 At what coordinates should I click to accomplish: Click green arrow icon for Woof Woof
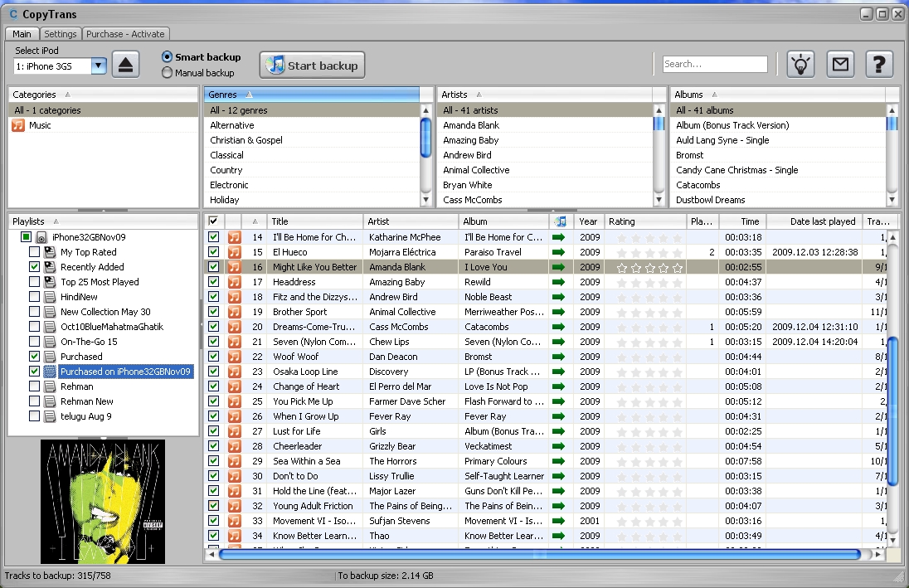pyautogui.click(x=558, y=357)
